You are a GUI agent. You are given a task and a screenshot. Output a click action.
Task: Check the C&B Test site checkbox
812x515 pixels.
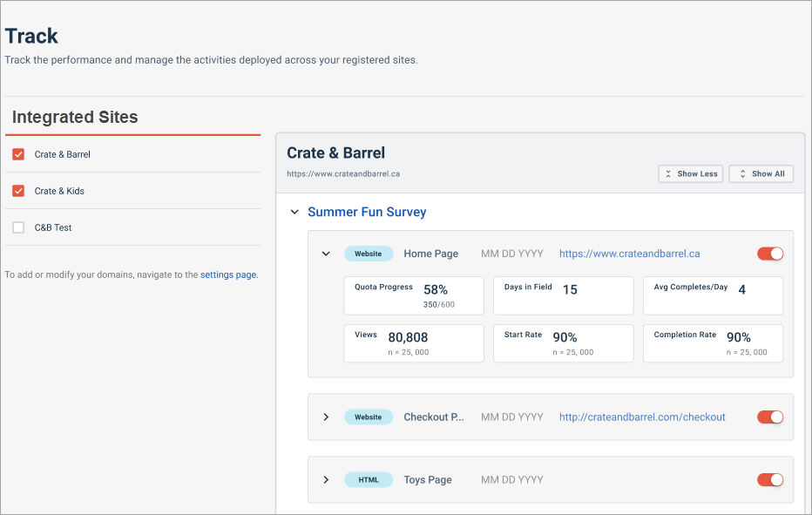pyautogui.click(x=18, y=227)
